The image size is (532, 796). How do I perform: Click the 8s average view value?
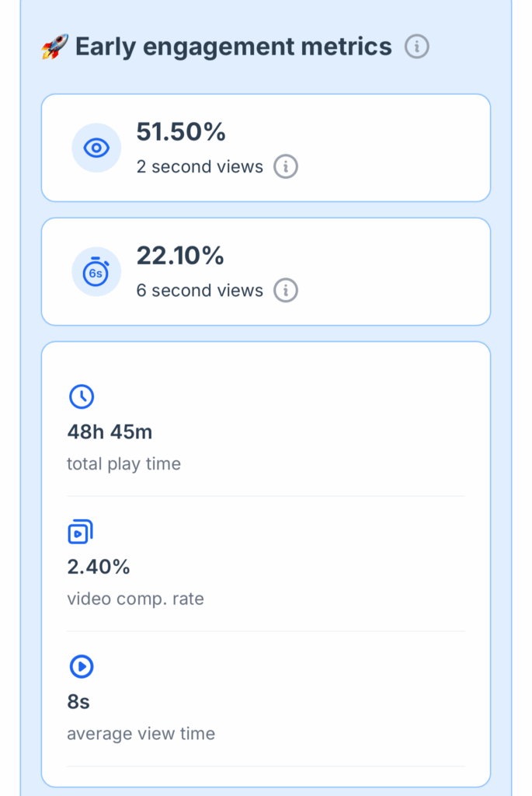pos(78,702)
